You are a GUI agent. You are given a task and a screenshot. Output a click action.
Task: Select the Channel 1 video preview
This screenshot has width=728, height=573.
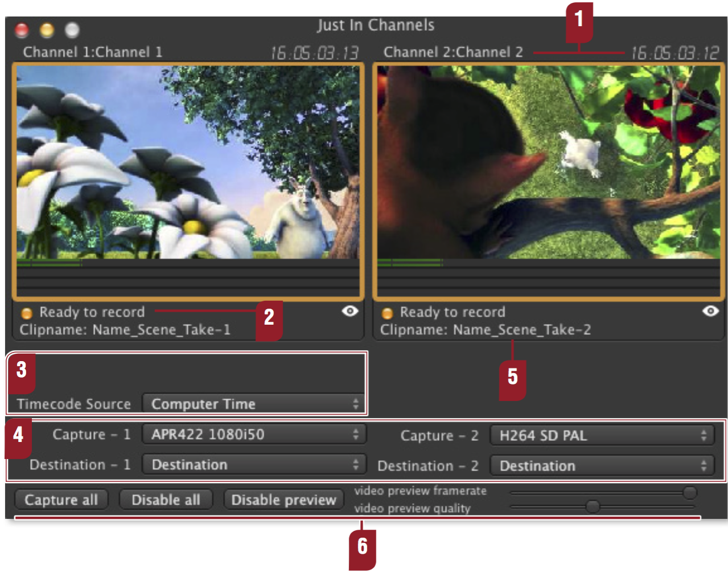tap(188, 162)
